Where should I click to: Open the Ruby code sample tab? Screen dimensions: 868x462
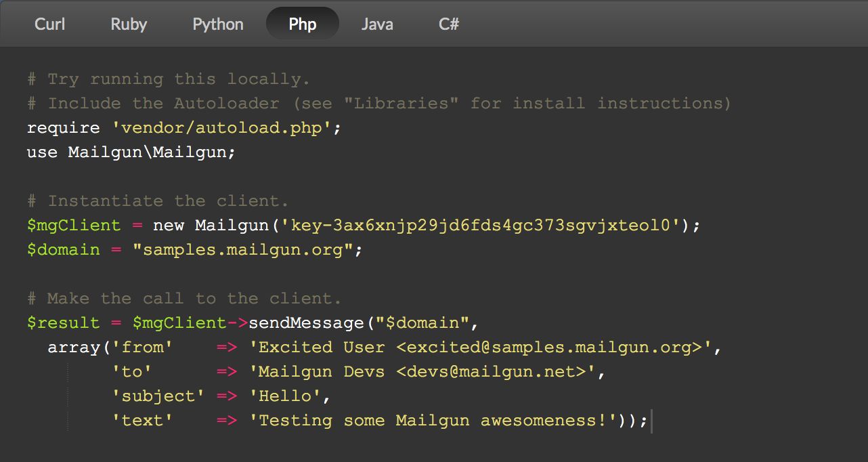coord(129,24)
